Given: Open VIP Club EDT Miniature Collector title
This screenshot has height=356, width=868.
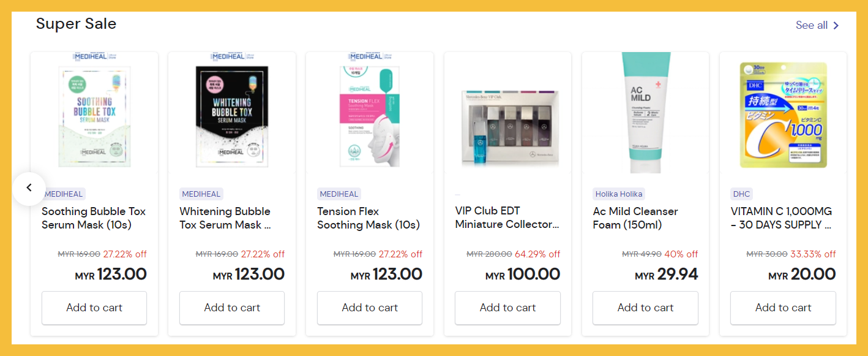Looking at the screenshot, I should pyautogui.click(x=507, y=218).
